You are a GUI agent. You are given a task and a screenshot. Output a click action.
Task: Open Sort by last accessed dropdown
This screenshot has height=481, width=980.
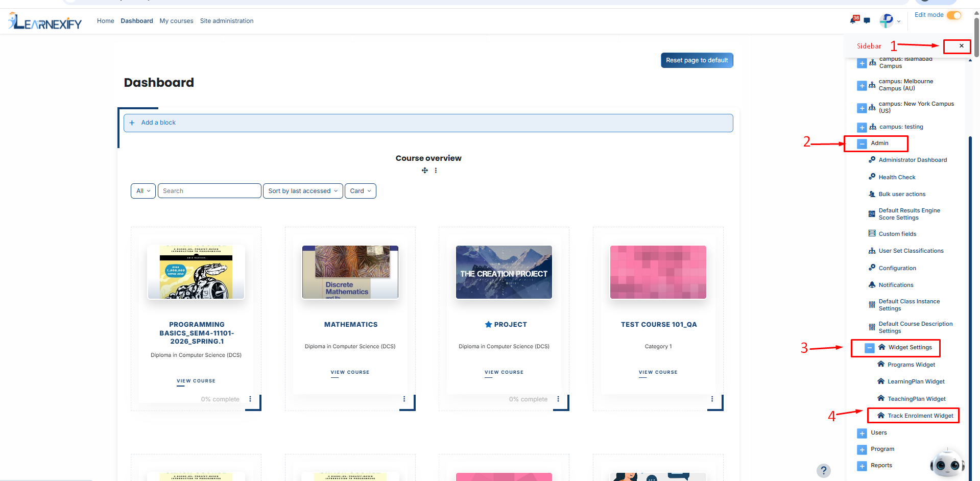pyautogui.click(x=303, y=191)
